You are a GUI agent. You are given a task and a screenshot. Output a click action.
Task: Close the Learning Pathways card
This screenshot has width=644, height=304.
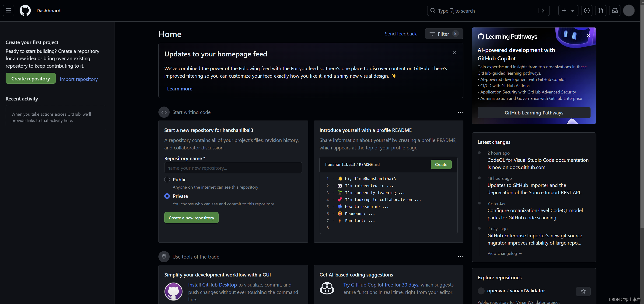(x=588, y=36)
